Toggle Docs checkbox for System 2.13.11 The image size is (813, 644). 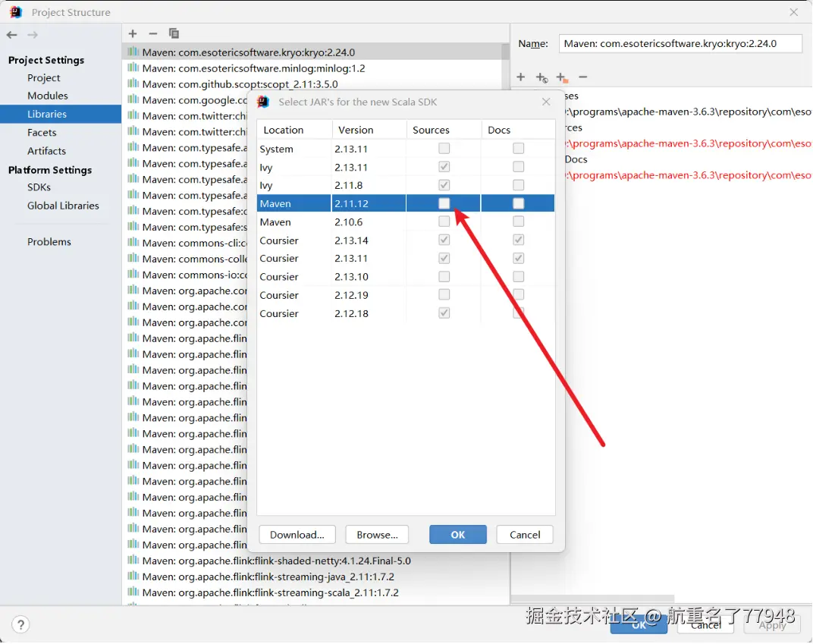click(x=518, y=149)
